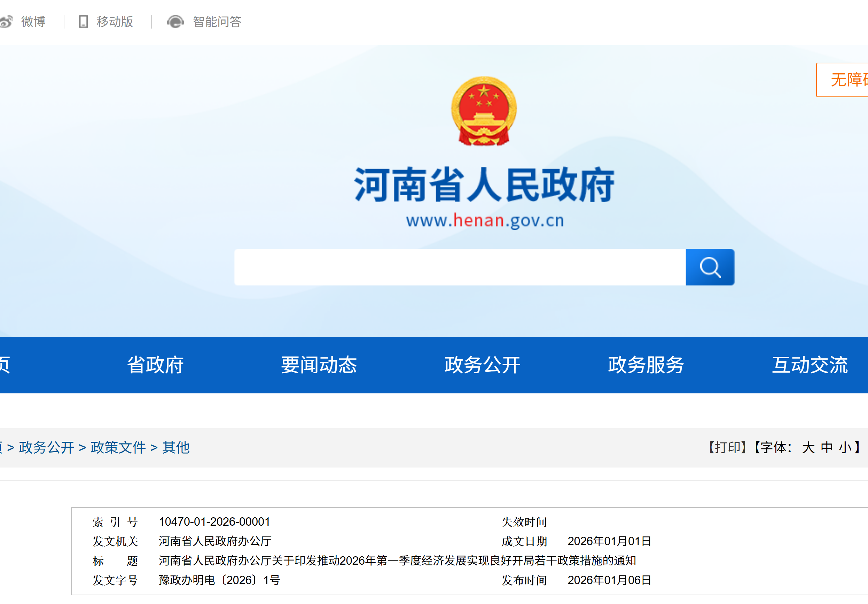Screen dimensions: 868x604
Task: Open the smart Q&A (智能问答) icon
Action: tap(175, 22)
